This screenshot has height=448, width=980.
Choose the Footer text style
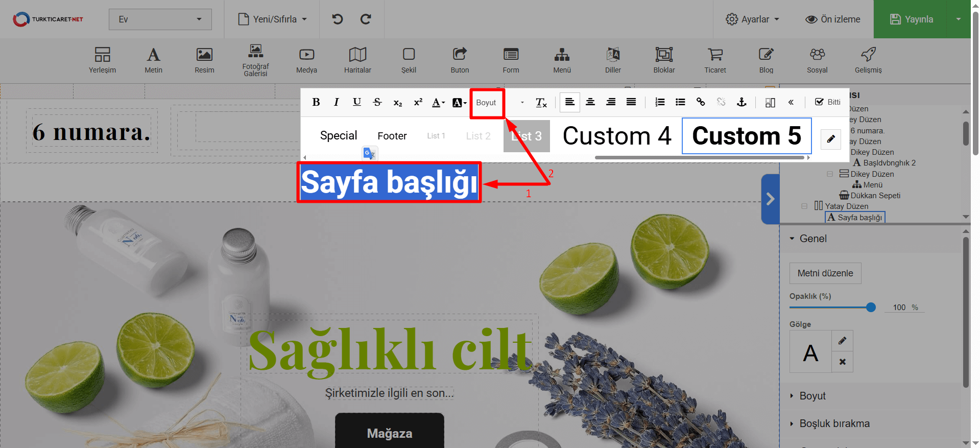[x=392, y=136]
